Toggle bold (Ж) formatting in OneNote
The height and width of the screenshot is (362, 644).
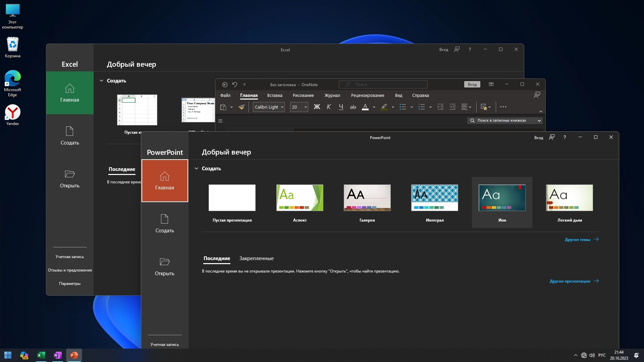[x=317, y=107]
